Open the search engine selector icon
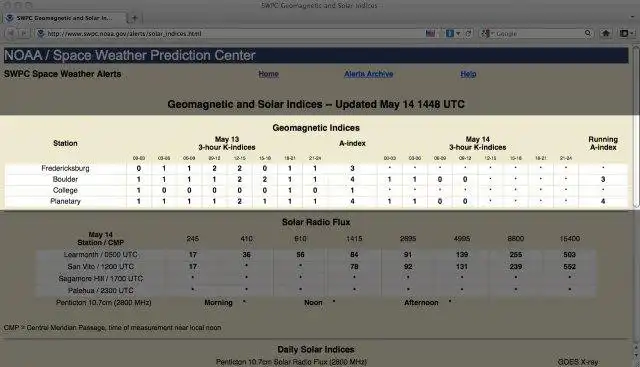This screenshot has height=367, width=640. coord(485,33)
